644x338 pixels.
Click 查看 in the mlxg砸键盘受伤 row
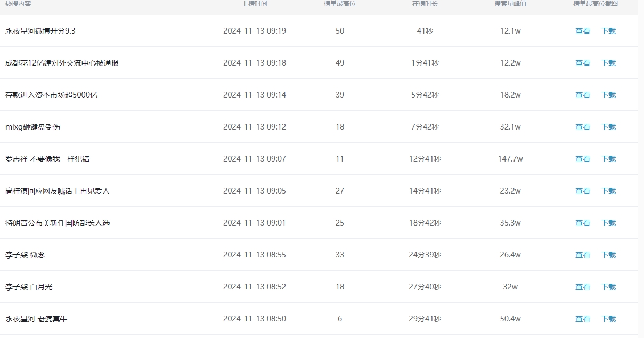click(583, 127)
